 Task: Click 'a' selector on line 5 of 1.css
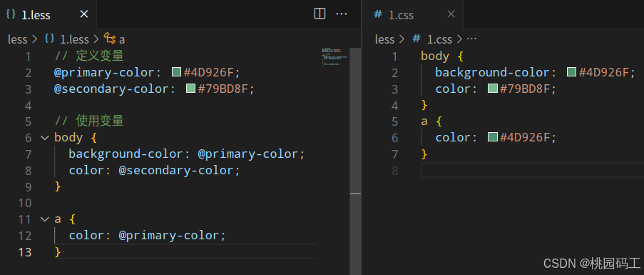coord(424,121)
